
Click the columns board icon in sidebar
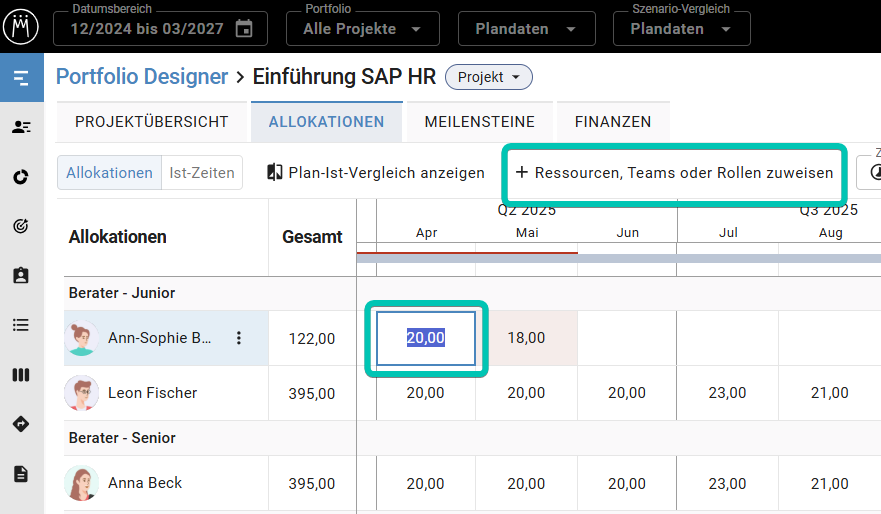tap(21, 375)
